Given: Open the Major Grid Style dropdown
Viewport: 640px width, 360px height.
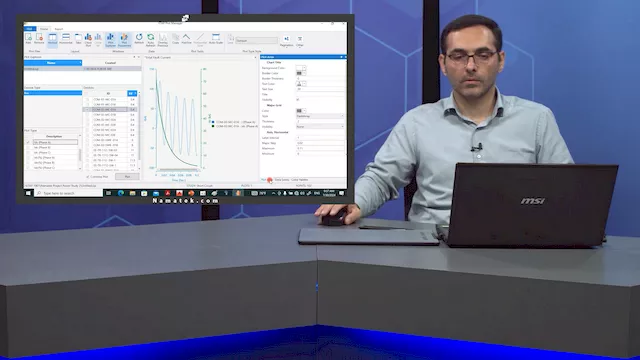Looking at the screenshot, I should (320, 116).
